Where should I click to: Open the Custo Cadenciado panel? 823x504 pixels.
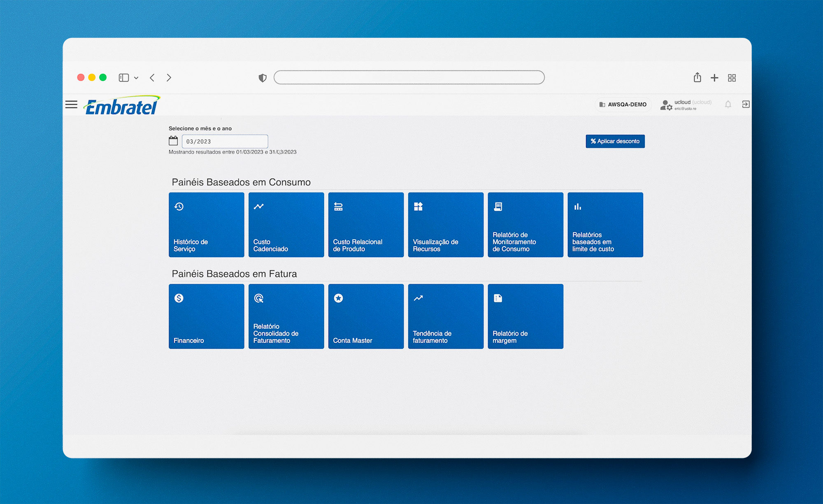pos(286,225)
